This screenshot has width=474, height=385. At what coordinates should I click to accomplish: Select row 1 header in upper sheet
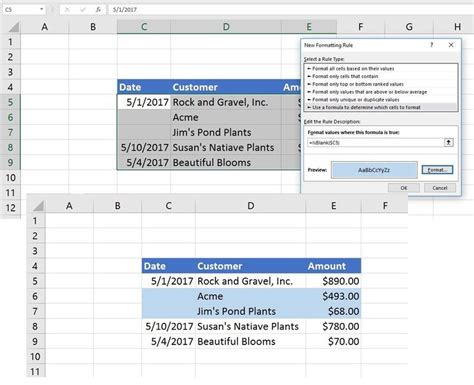tap(10, 42)
